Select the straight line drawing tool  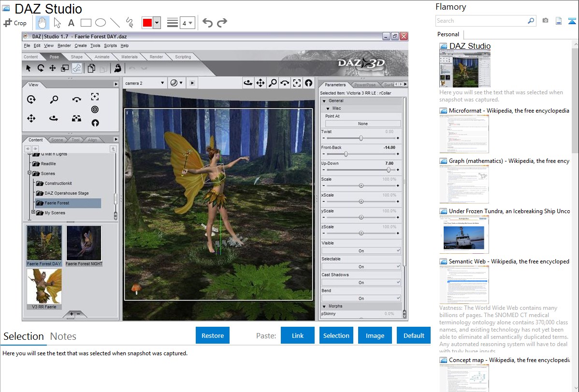115,23
